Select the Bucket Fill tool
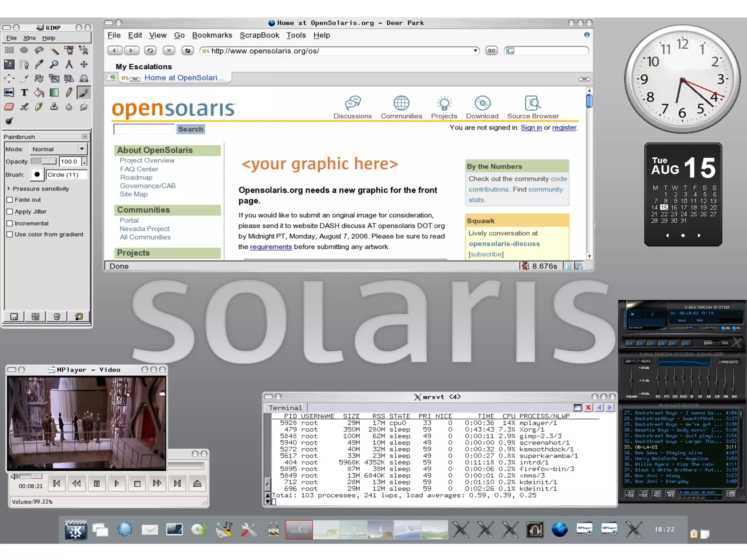The image size is (747, 560). click(x=39, y=93)
